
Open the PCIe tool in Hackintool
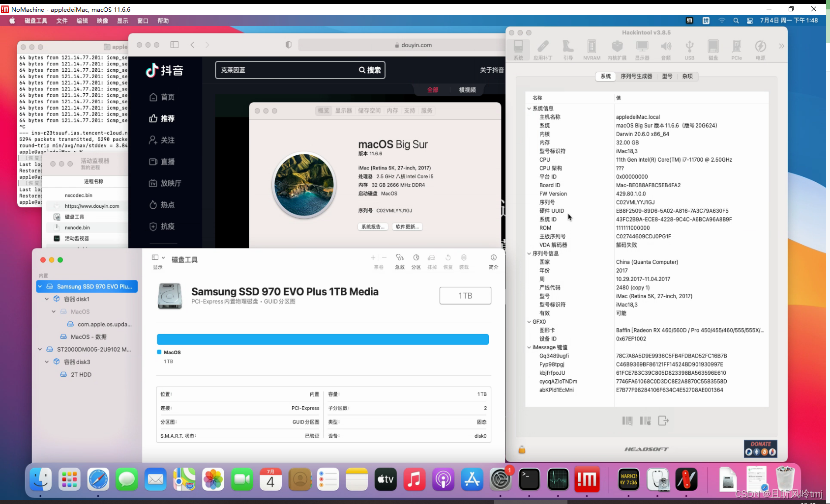(x=737, y=50)
